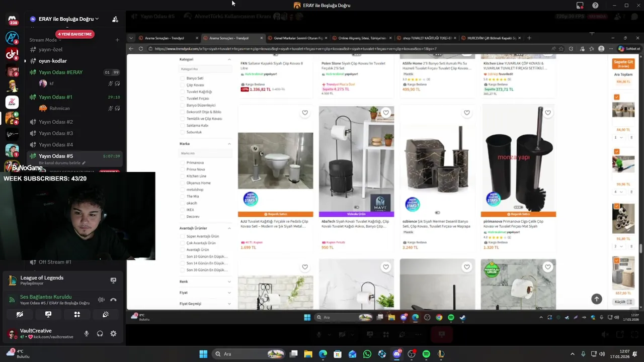Open VaultCreative user profile panel

pyautogui.click(x=41, y=333)
